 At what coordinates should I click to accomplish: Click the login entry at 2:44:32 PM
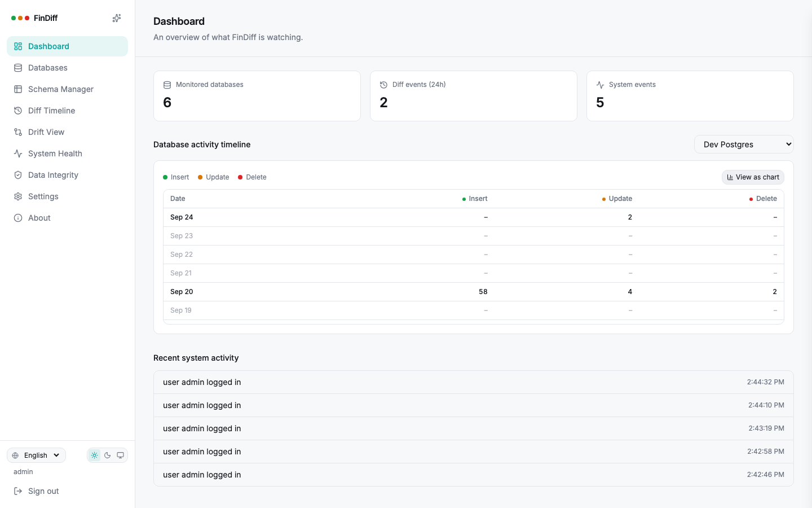coord(474,382)
